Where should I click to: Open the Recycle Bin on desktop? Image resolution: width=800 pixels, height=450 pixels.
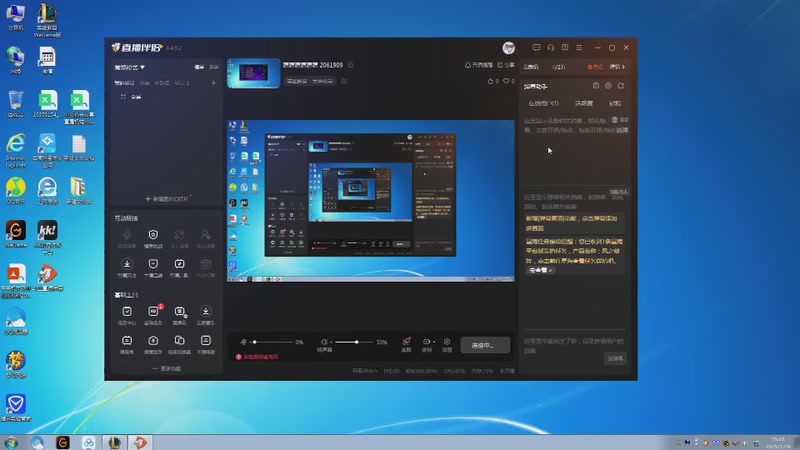16,104
